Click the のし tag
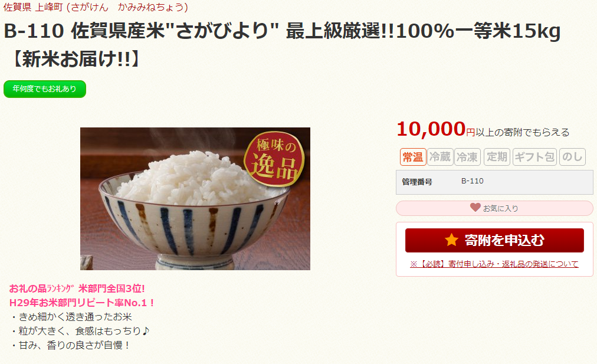This screenshot has width=597, height=364. pyautogui.click(x=572, y=157)
